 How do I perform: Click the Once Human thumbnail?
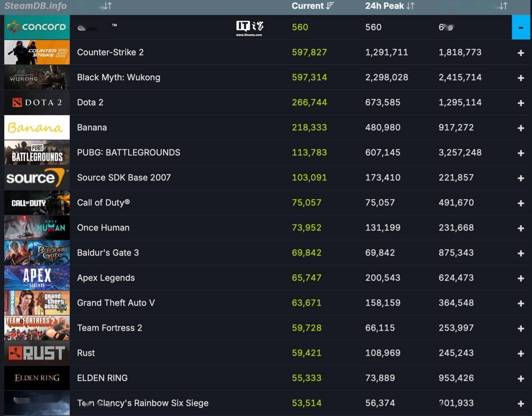pos(37,228)
